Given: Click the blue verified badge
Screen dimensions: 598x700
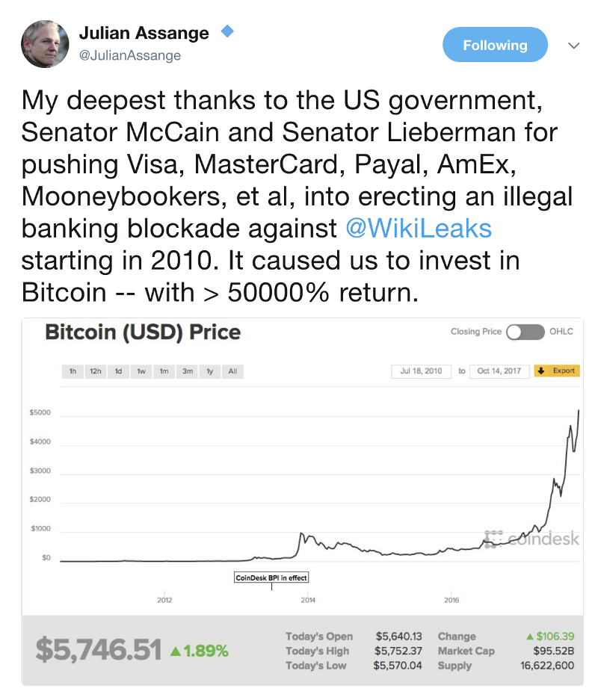Looking at the screenshot, I should [x=227, y=32].
